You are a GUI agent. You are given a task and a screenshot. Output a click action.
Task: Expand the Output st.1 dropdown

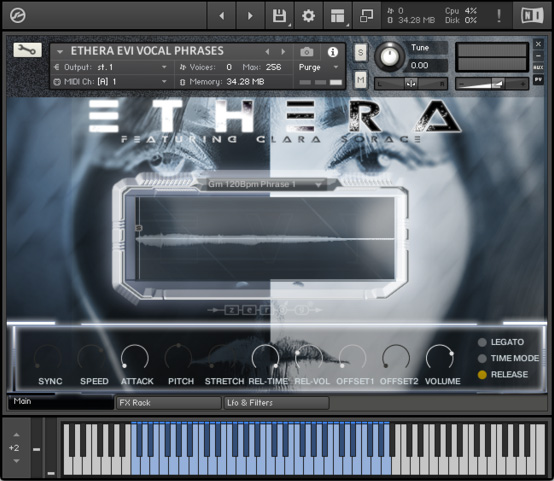[x=110, y=67]
